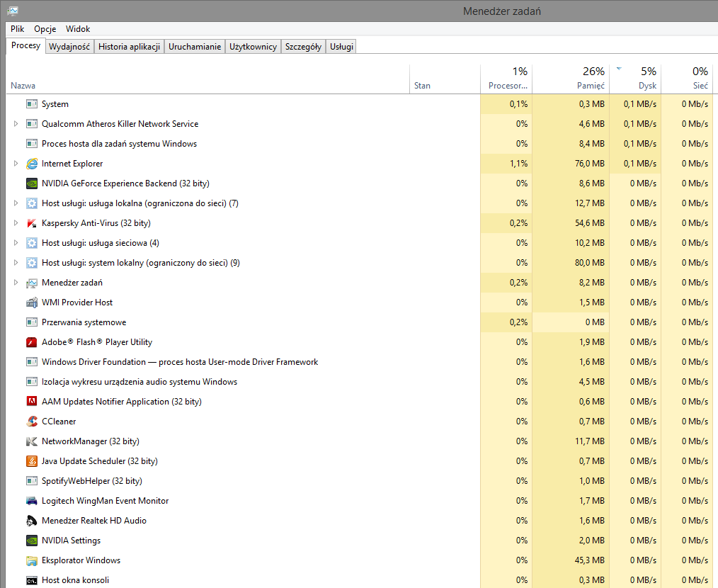Select the NVIDIA Settings process name
The width and height of the screenshot is (718, 588).
pos(71,541)
